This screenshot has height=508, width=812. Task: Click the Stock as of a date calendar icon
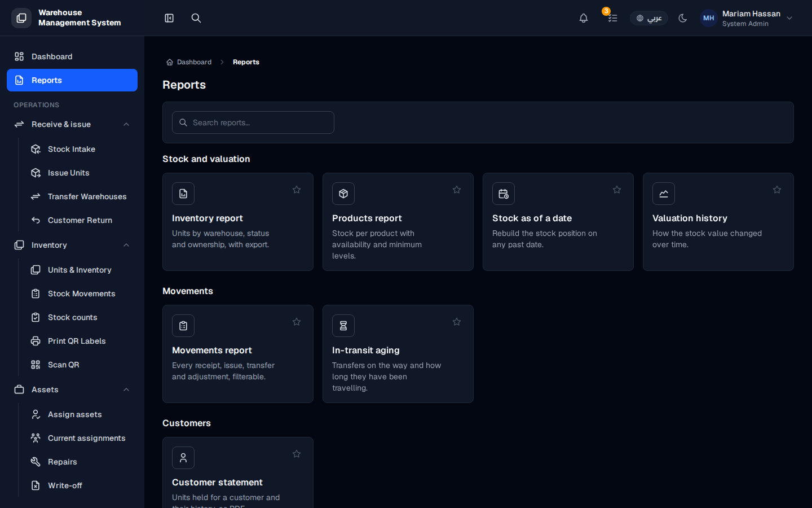coord(504,194)
